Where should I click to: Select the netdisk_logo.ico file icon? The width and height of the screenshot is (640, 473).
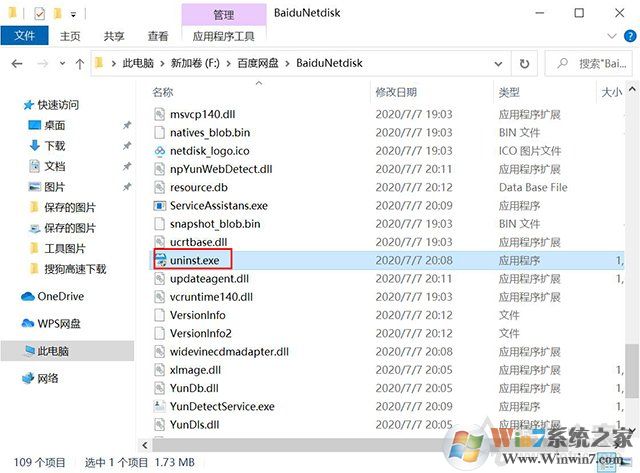click(159, 151)
